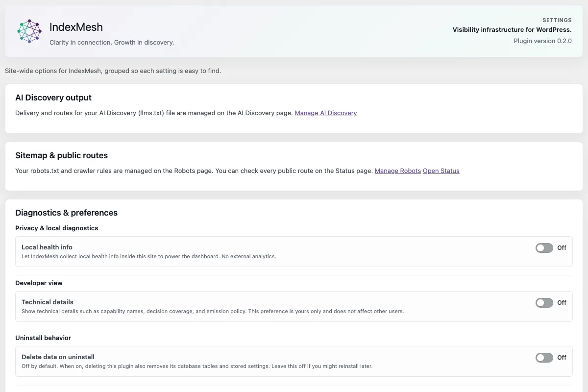
Task: Click the SETTINGS header label
Action: coord(557,20)
